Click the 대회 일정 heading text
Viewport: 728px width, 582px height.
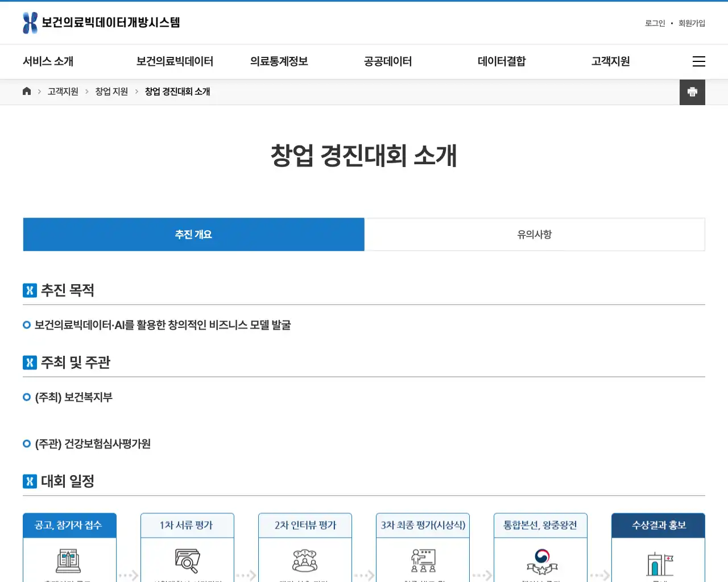(x=68, y=481)
